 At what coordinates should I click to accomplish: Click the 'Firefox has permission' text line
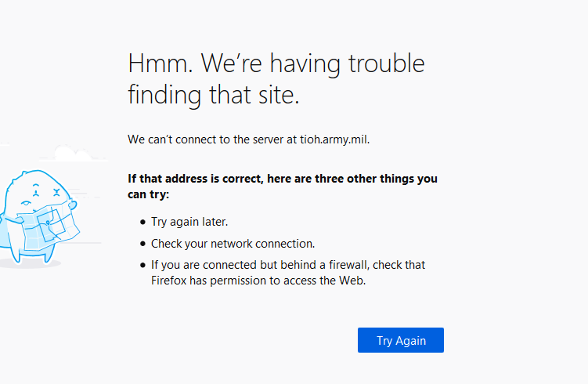[x=258, y=281]
